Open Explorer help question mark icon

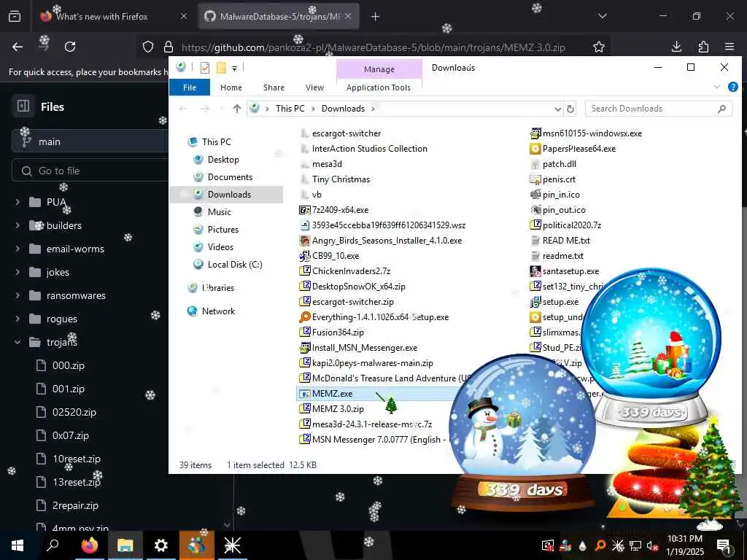click(x=732, y=87)
